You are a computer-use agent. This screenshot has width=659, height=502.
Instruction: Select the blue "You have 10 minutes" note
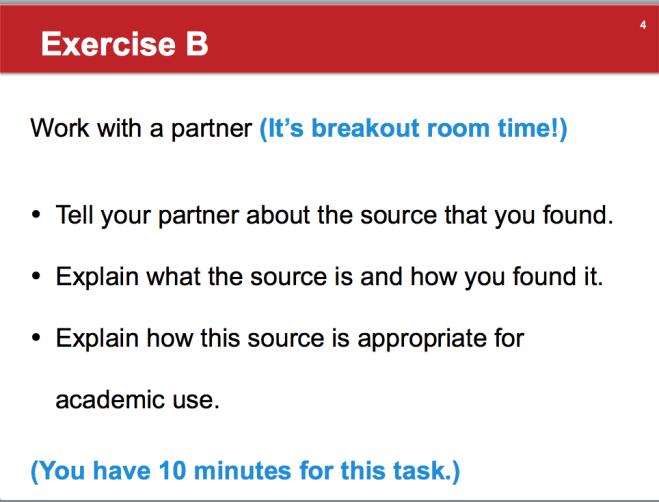246,469
